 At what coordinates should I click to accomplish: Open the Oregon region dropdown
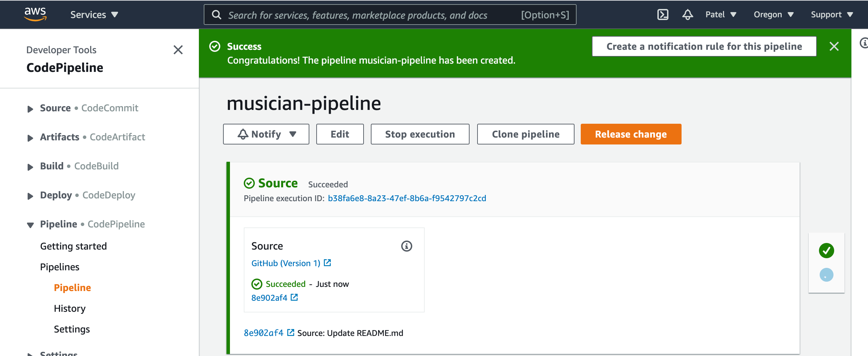tap(774, 15)
